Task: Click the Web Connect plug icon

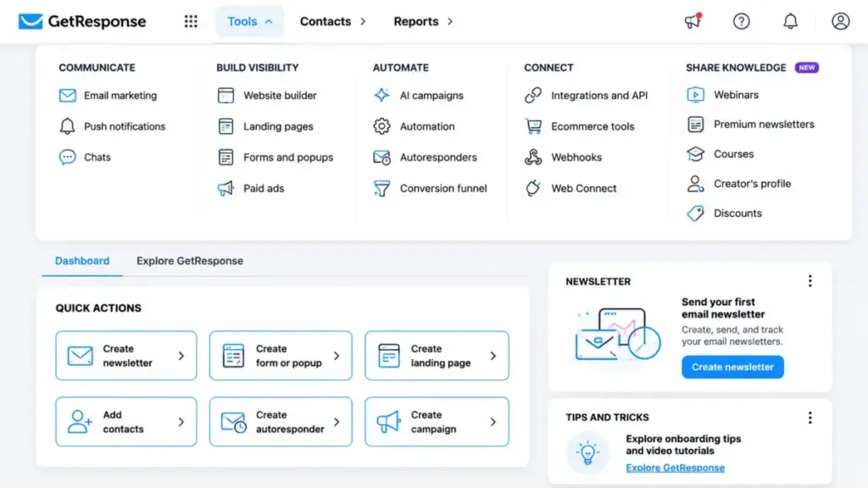Action: (533, 188)
